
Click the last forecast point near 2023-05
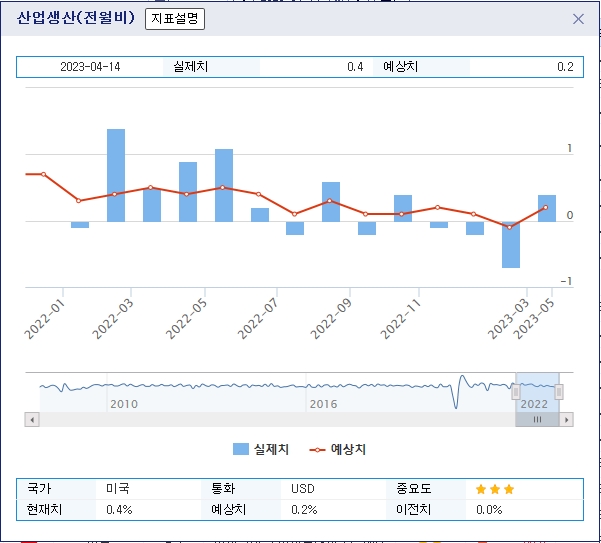[545, 207]
